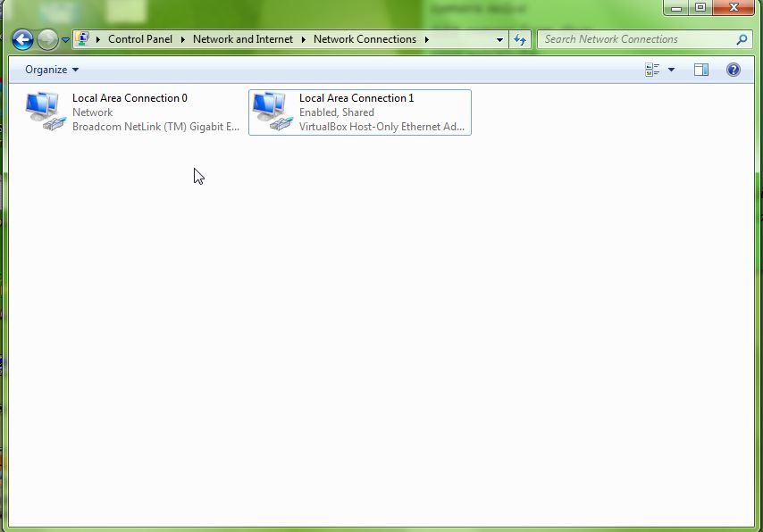Open the views dropdown arrow
Viewport: 763px width, 532px height.
(672, 69)
